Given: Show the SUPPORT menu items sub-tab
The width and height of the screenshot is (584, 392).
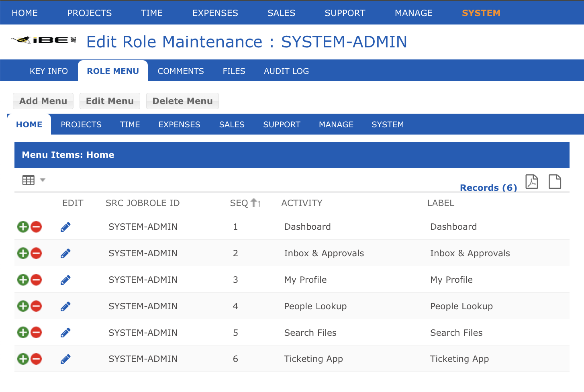Looking at the screenshot, I should [282, 125].
